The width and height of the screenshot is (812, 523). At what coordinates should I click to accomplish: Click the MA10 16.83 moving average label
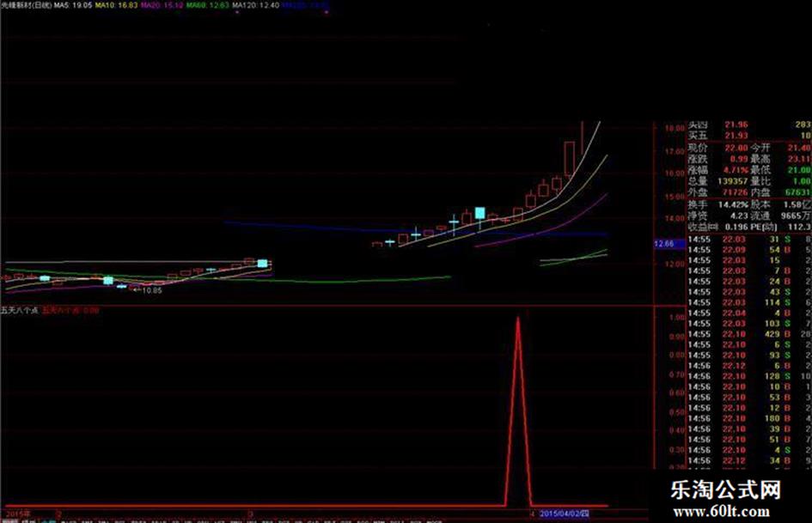(117, 5)
